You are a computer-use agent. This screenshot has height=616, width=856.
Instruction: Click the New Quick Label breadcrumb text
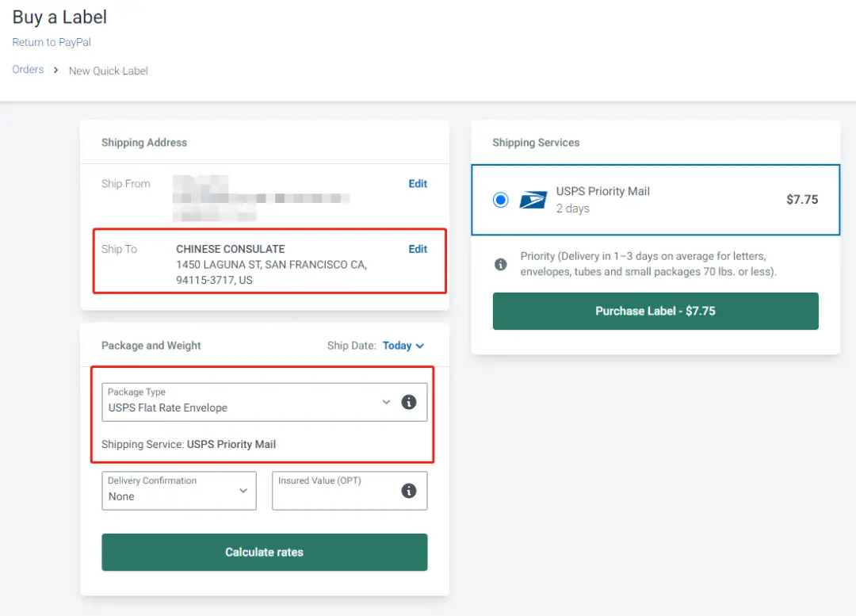(x=108, y=71)
